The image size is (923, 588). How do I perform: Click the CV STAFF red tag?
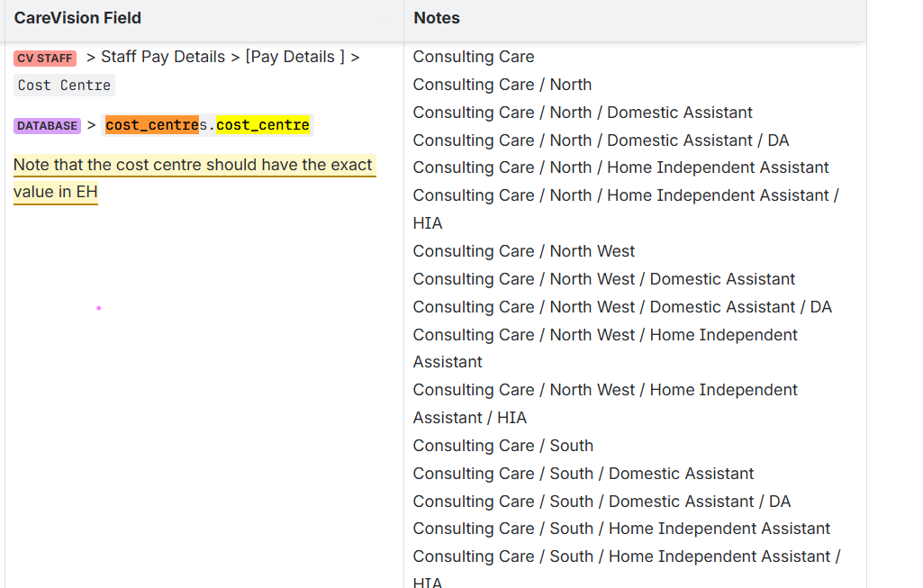tap(45, 59)
